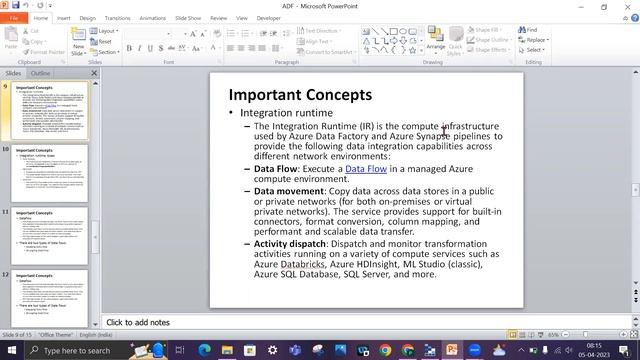640x360 pixels.
Task: Click the New Slide button
Action: pyautogui.click(x=78, y=42)
